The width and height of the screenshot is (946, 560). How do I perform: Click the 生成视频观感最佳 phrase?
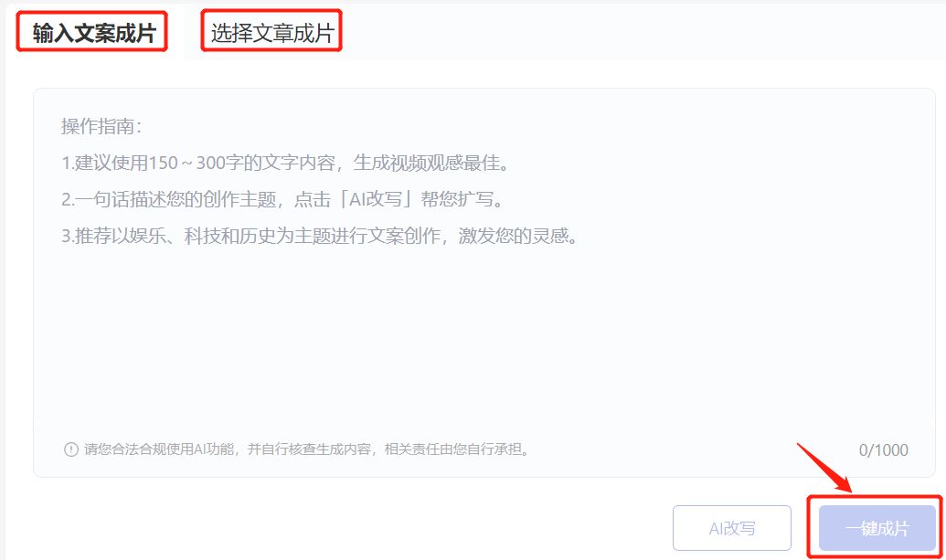click(x=431, y=163)
